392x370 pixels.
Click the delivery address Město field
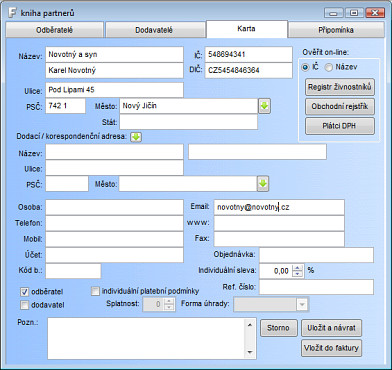point(188,184)
